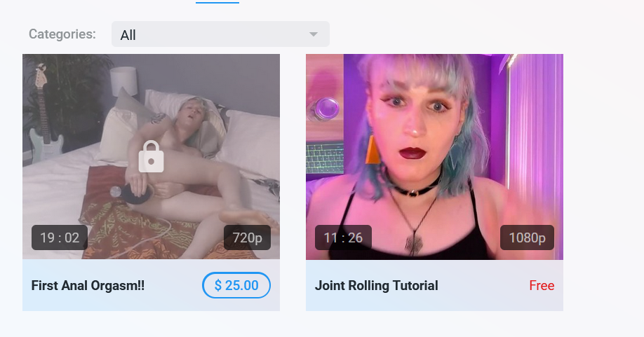Open the Joint Rolling Tutorial title link

[x=376, y=285]
